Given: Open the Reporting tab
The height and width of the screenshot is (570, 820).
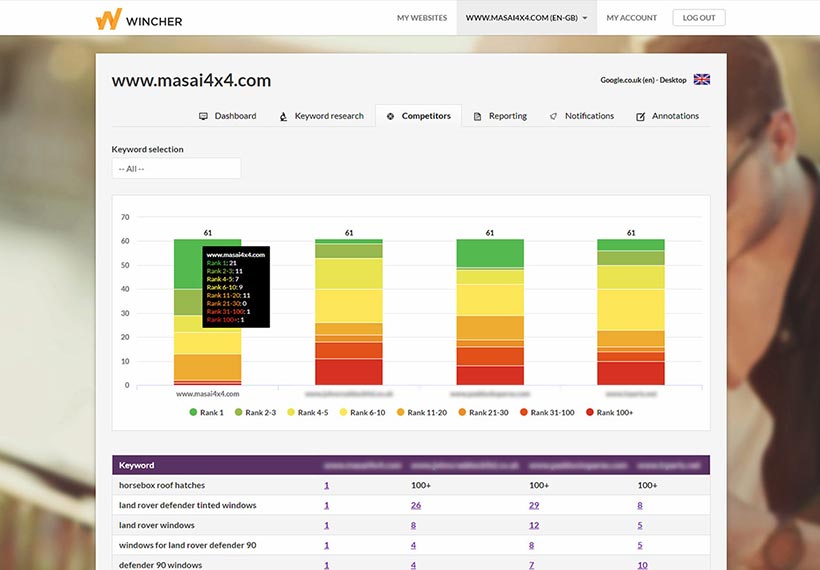Looking at the screenshot, I should (x=500, y=116).
